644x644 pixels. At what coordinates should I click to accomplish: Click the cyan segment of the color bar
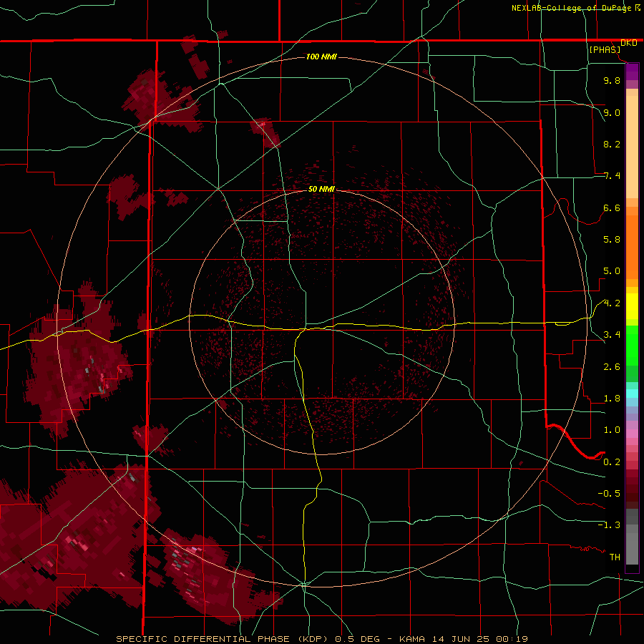pos(632,394)
